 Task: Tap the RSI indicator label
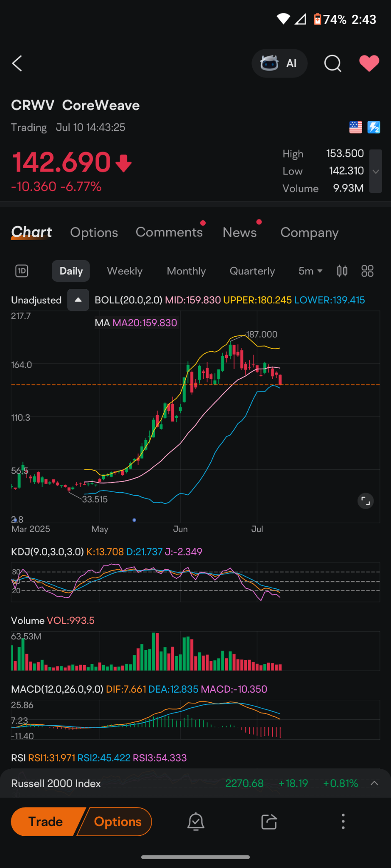18,758
